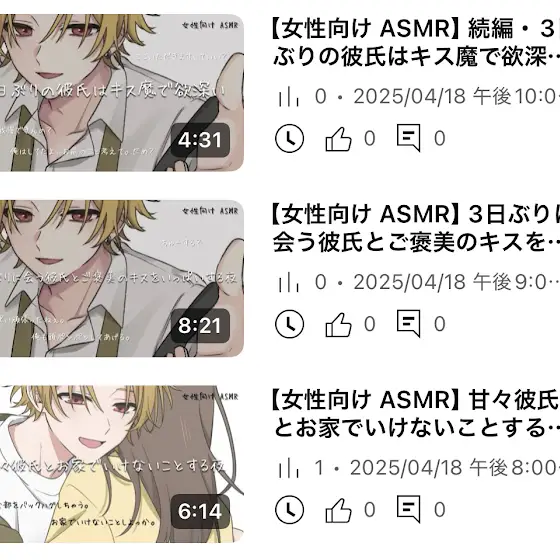Open comments icon on second video

[x=408, y=324]
